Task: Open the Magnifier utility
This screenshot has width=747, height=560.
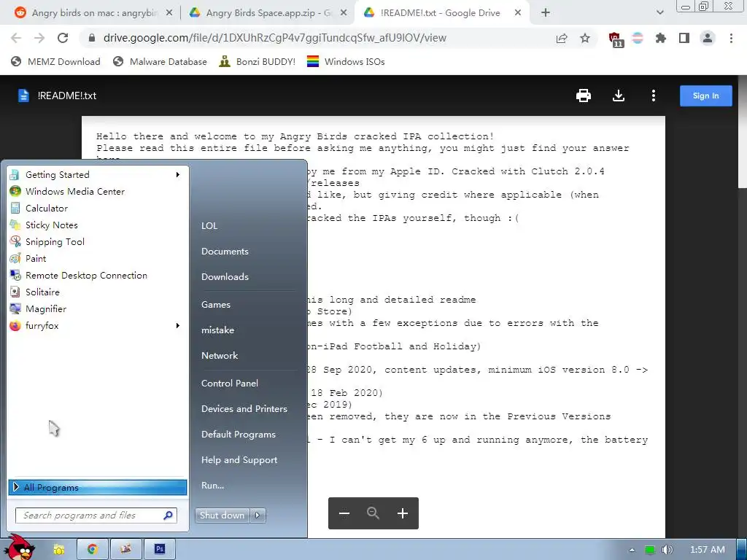Action: click(97, 308)
